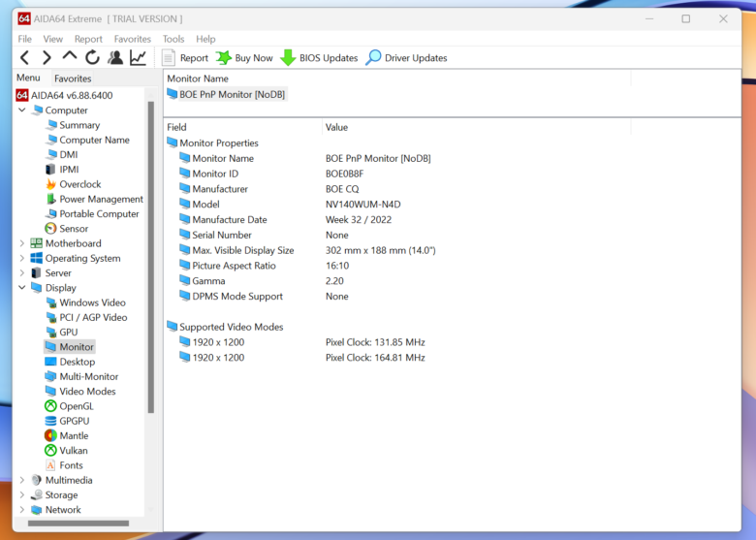Expand the Motherboard tree node
Viewport: 756px width, 540px height.
pos(21,243)
